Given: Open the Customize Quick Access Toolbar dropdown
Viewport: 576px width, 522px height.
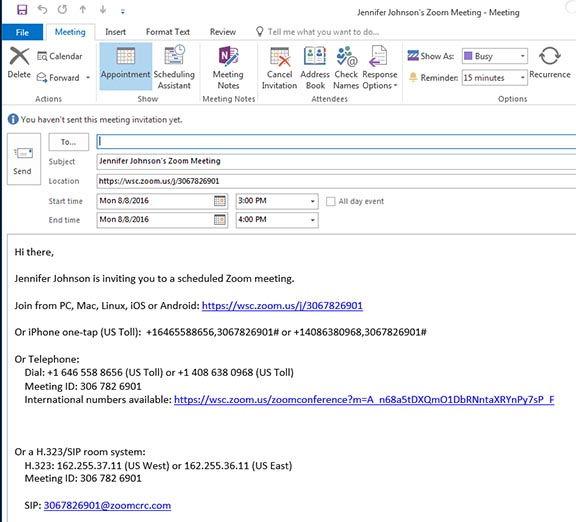Looking at the screenshot, I should (123, 11).
